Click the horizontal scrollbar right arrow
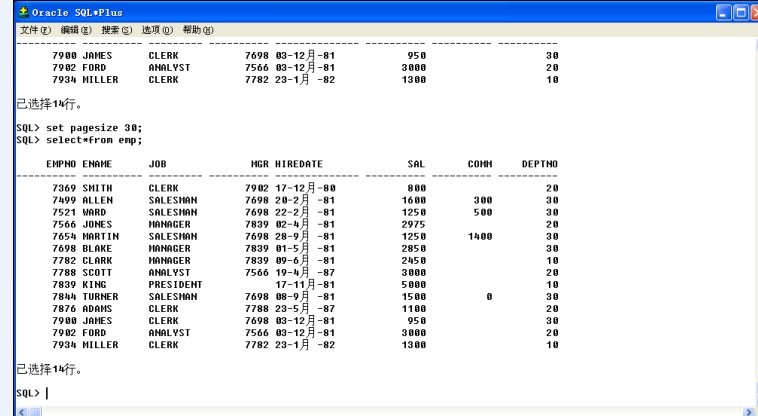This screenshot has height=416, width=758. point(750,412)
